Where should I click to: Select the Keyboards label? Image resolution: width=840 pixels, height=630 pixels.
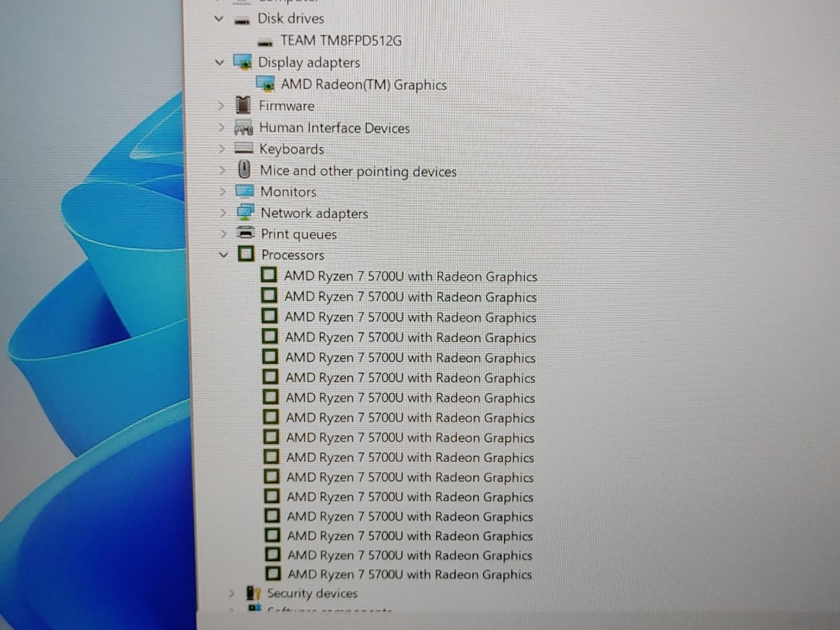coord(292,149)
